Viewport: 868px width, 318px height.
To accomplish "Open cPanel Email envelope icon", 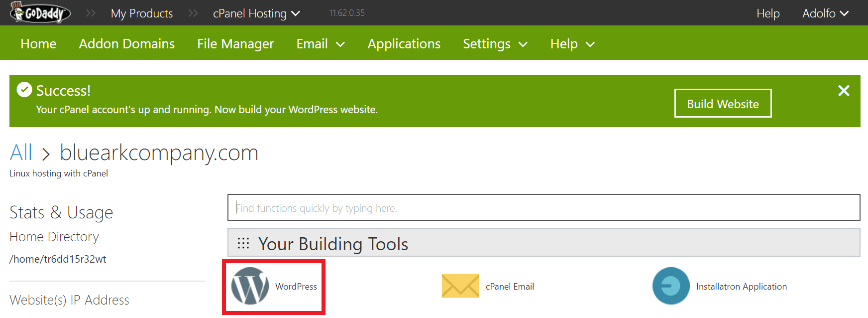I will pos(460,286).
